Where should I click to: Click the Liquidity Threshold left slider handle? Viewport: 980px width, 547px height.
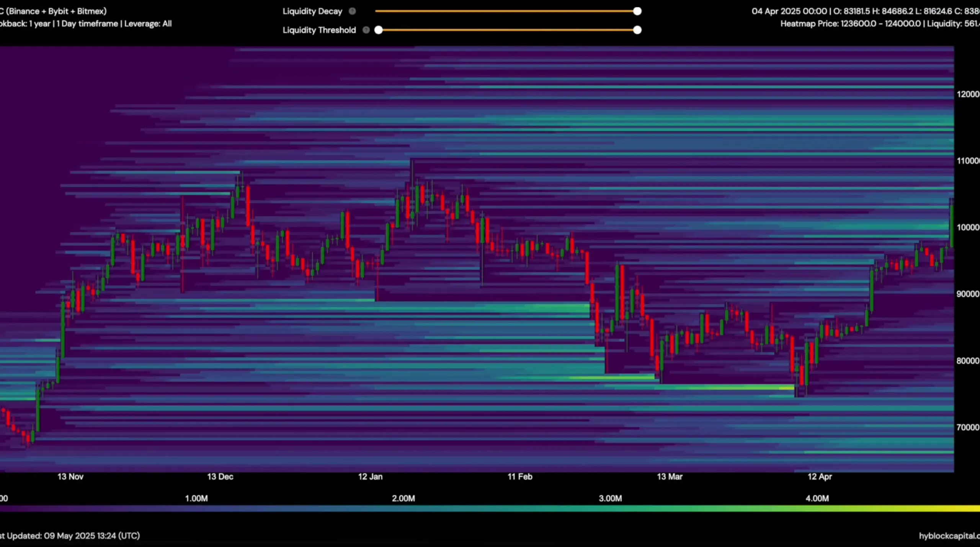coord(378,30)
